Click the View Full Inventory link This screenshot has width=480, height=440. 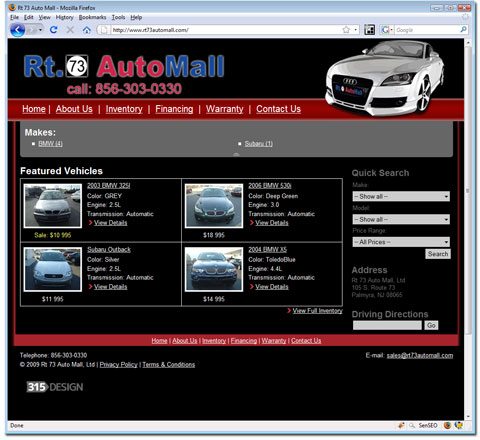pyautogui.click(x=317, y=311)
